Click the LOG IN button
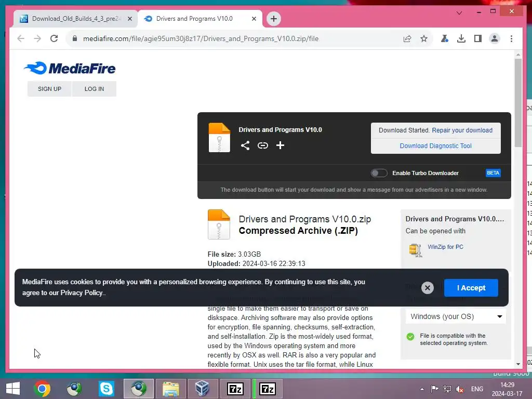The image size is (532, 399). pyautogui.click(x=95, y=89)
